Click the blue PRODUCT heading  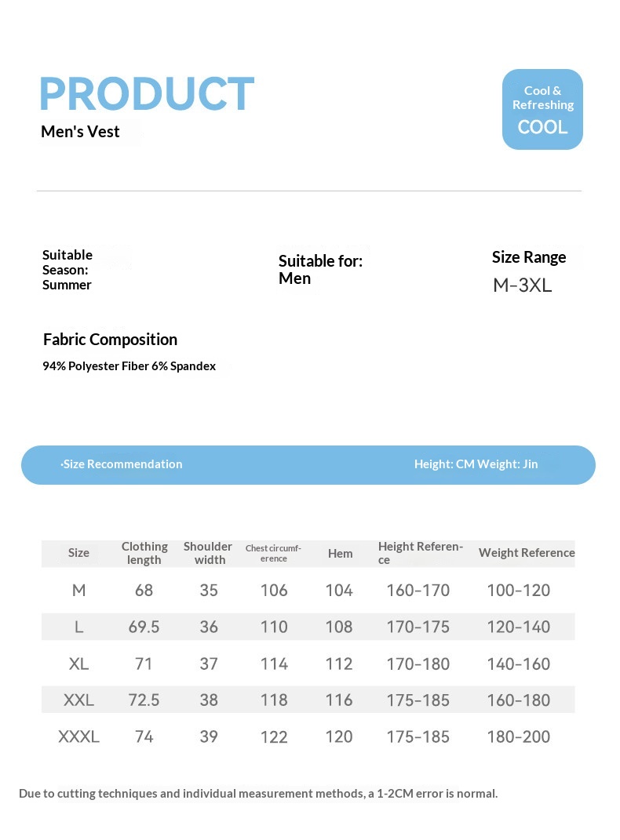[x=147, y=94]
